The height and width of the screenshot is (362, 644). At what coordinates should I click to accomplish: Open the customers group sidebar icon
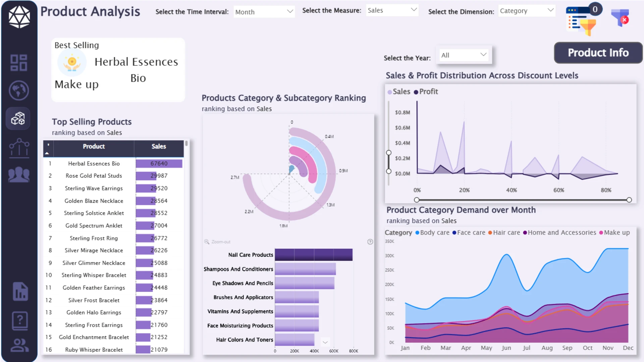coord(19,174)
